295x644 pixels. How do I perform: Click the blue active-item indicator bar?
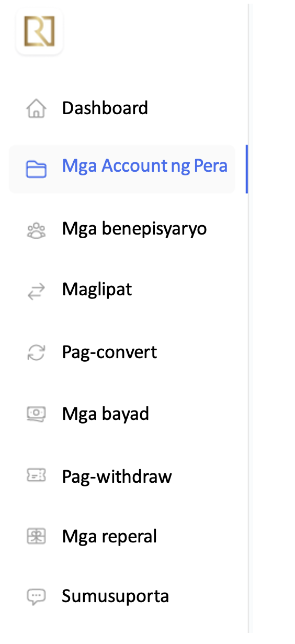tap(246, 169)
